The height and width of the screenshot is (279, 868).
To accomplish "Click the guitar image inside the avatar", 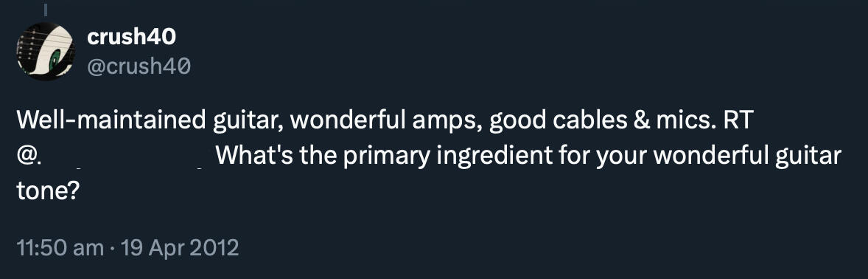I will pos(46,51).
